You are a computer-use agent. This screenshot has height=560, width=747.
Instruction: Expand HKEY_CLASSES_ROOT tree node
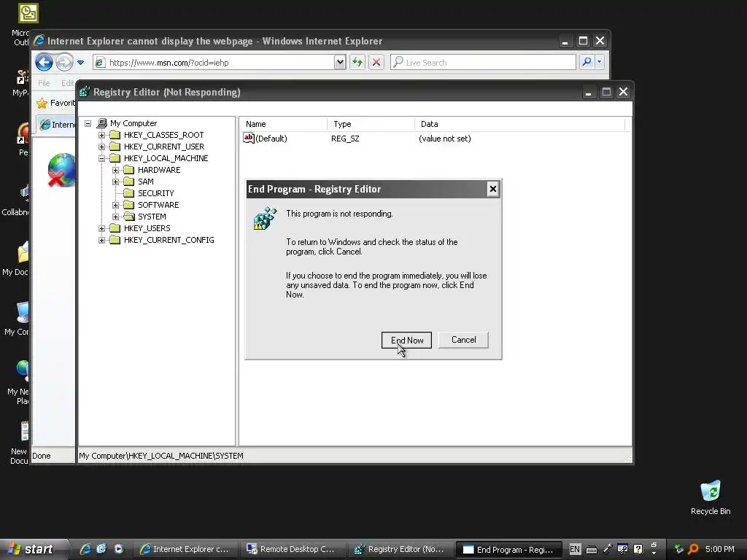(101, 135)
